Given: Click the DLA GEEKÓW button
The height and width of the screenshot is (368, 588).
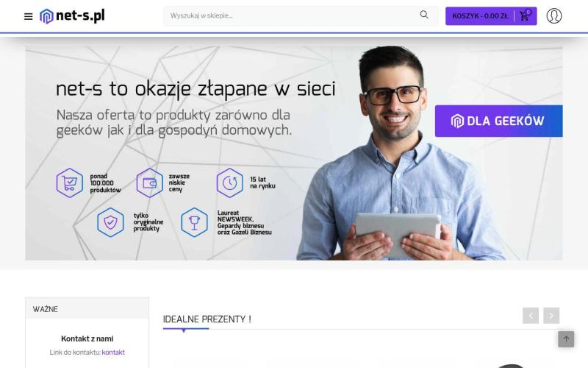Looking at the screenshot, I should (499, 121).
